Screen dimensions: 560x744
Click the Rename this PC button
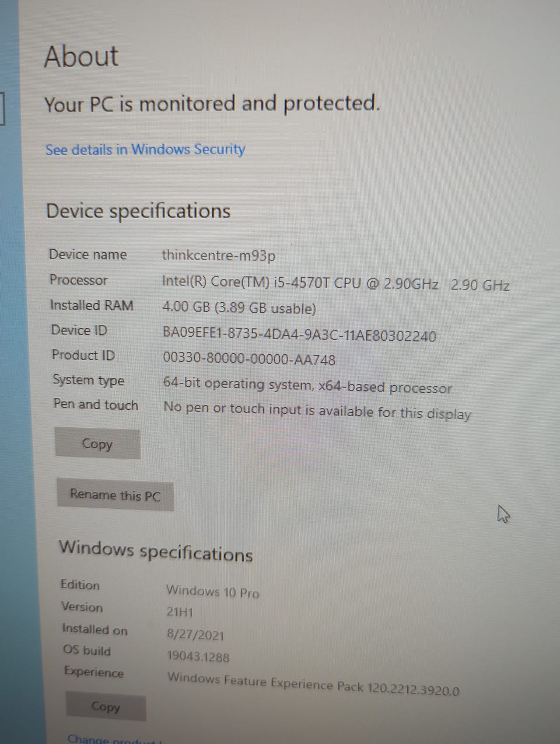coord(115,495)
